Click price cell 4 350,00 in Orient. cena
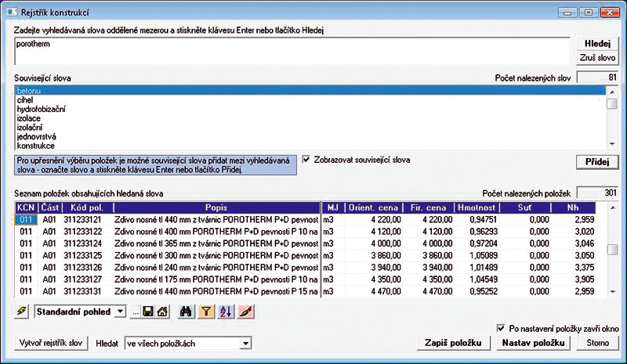This screenshot has height=364, width=627. [386, 279]
